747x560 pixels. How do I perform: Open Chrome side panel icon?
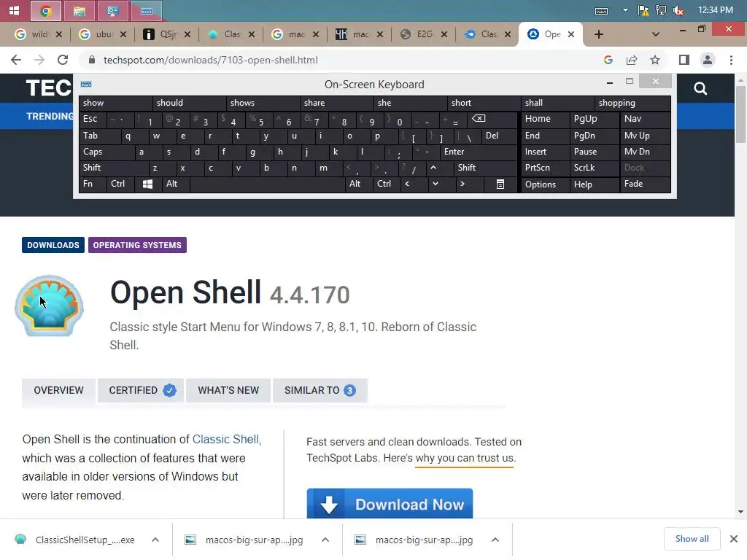684,60
